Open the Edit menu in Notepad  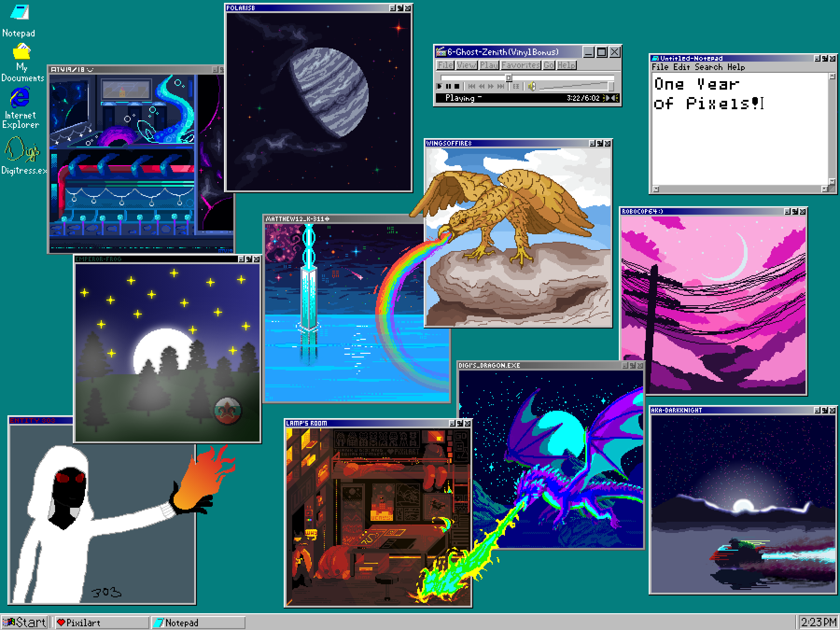click(x=681, y=67)
